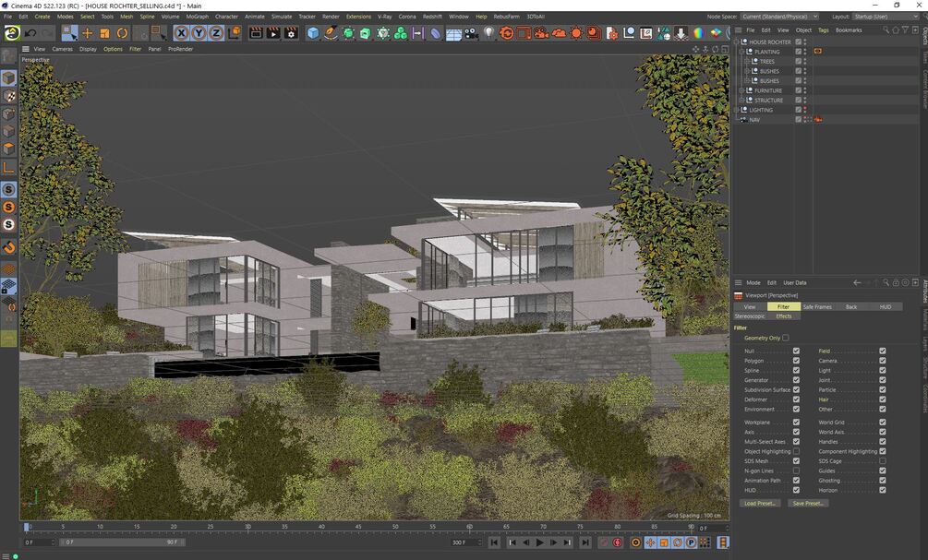
Task: Open Object Manager Tags menu
Action: [824, 30]
